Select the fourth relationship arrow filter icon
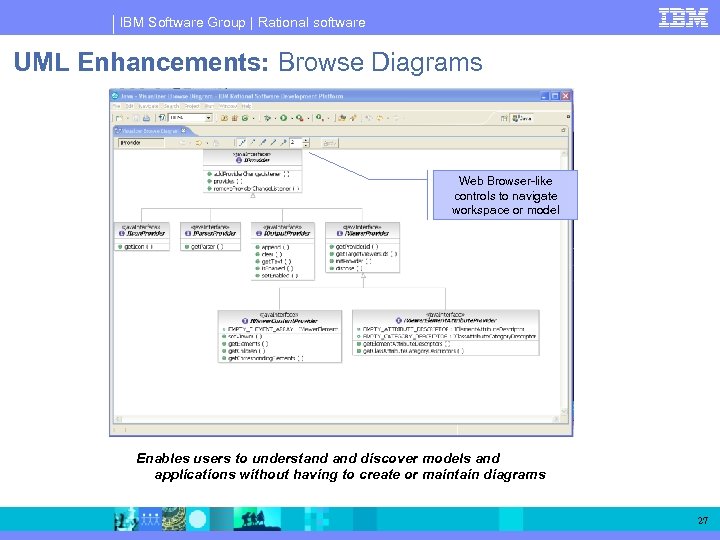This screenshot has width=720, height=540. 273,143
